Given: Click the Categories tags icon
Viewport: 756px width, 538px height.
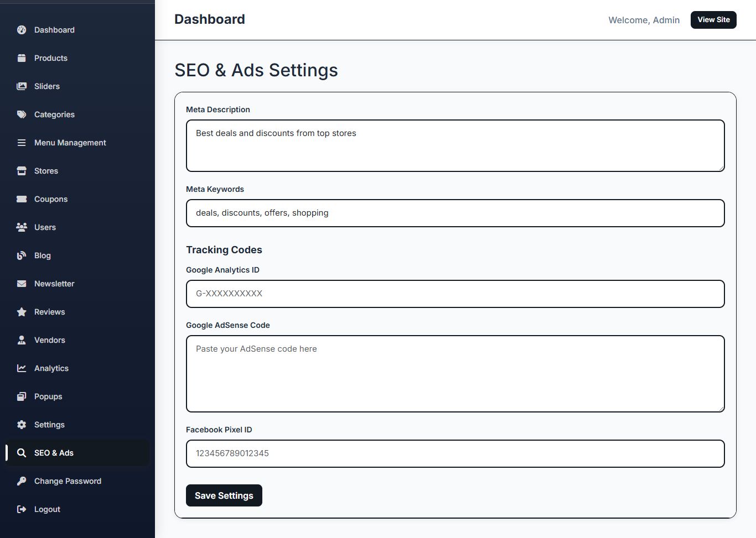Looking at the screenshot, I should (x=22, y=114).
